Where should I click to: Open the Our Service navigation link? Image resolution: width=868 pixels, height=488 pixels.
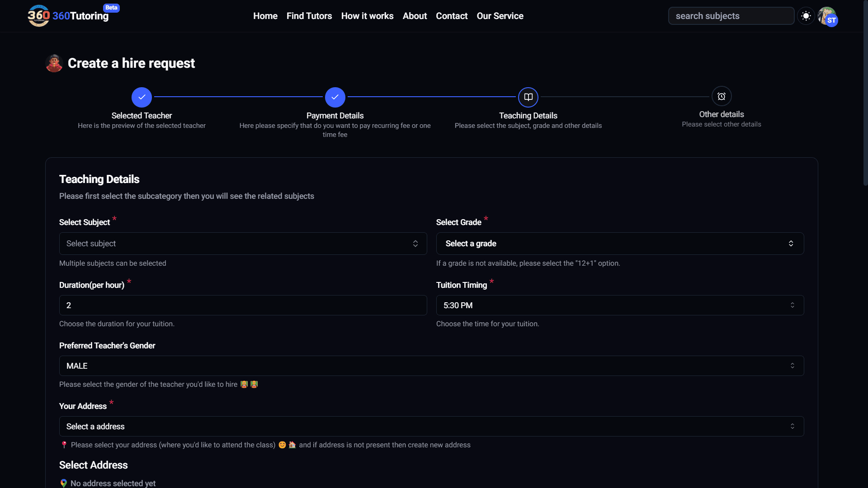[x=500, y=16]
